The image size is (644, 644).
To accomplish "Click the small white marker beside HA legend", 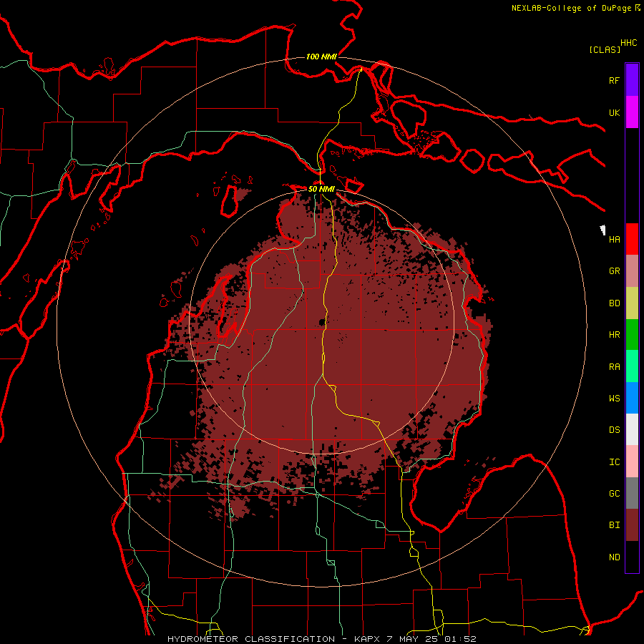I will point(602,230).
